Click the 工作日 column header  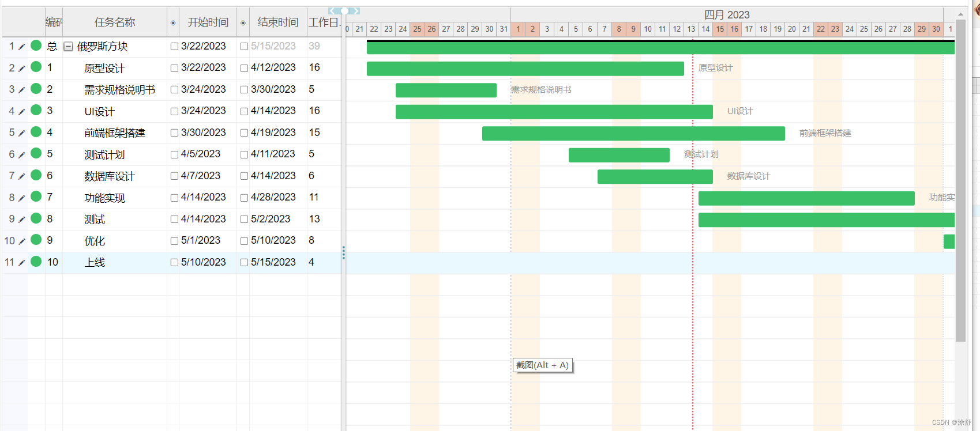(324, 22)
